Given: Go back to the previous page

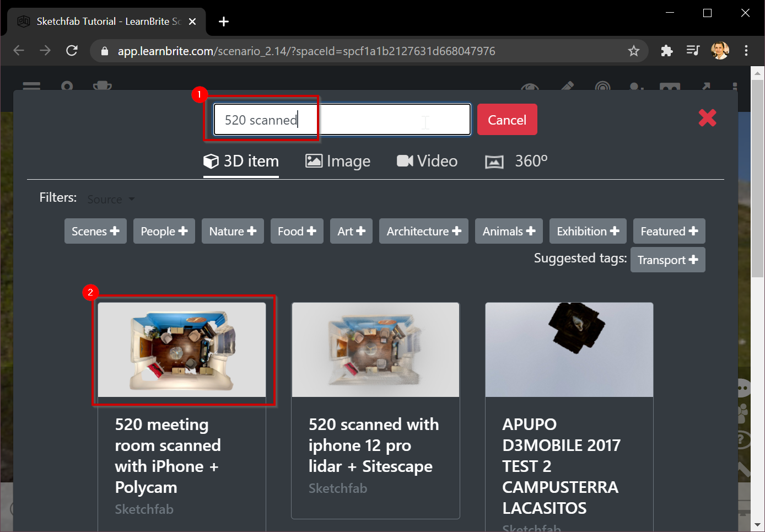Looking at the screenshot, I should [19, 51].
